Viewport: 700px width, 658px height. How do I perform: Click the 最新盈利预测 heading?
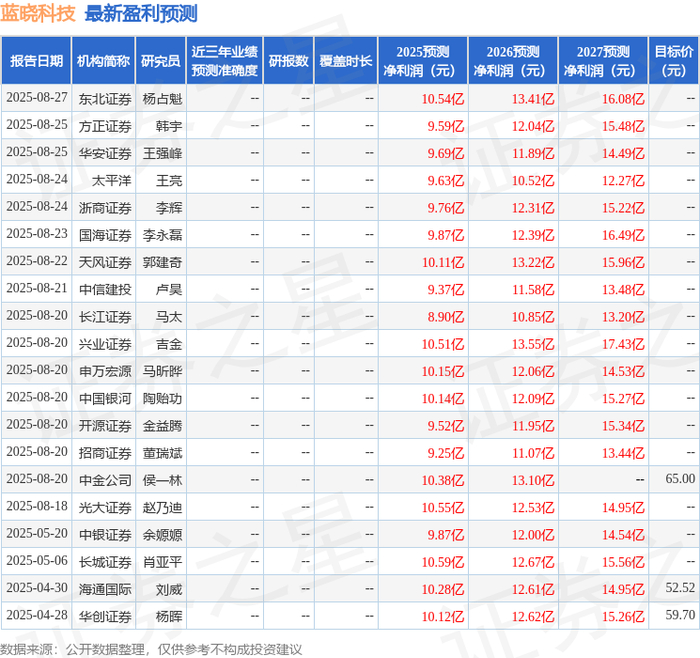[141, 13]
